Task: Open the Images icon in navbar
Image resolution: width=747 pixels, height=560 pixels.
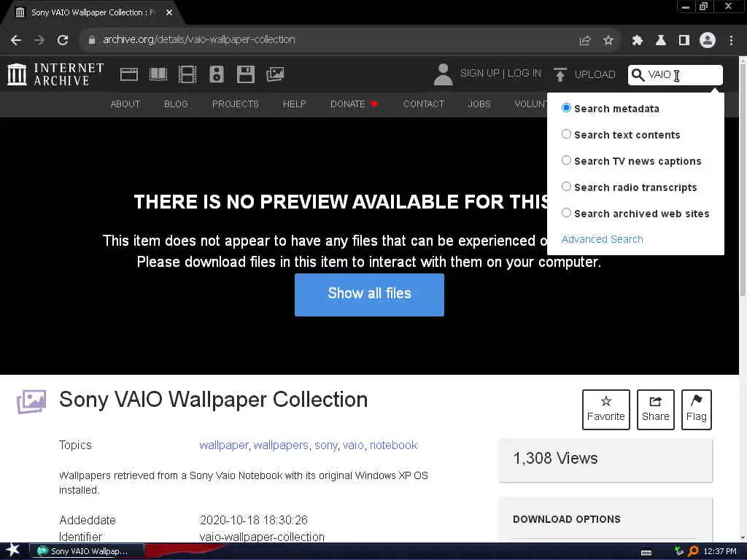Action: (275, 74)
